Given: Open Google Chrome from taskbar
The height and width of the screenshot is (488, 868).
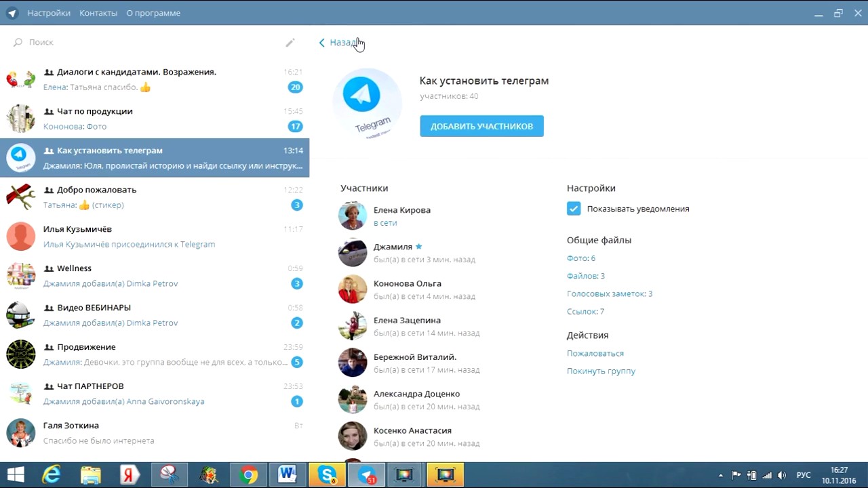Looking at the screenshot, I should click(248, 475).
